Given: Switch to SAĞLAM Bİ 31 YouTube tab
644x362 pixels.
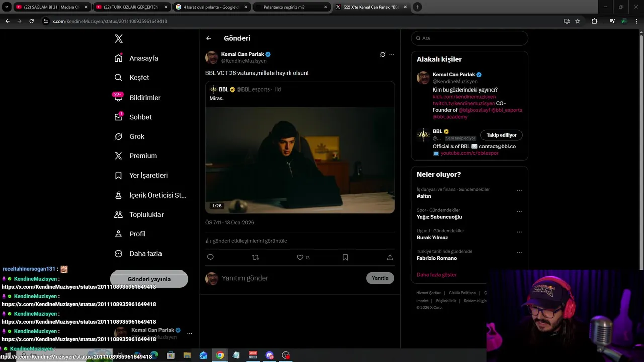Looking at the screenshot, I should [x=51, y=7].
